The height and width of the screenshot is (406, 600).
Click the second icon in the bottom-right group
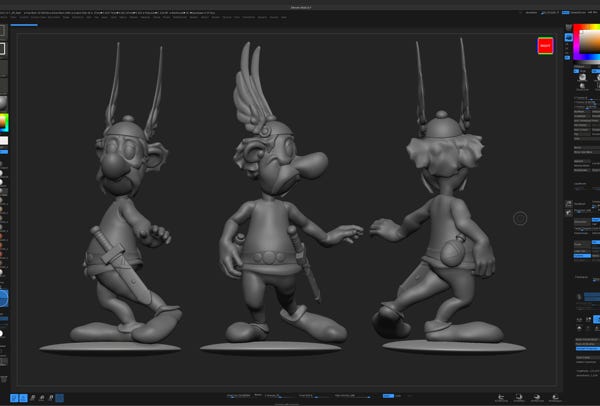pos(519,398)
